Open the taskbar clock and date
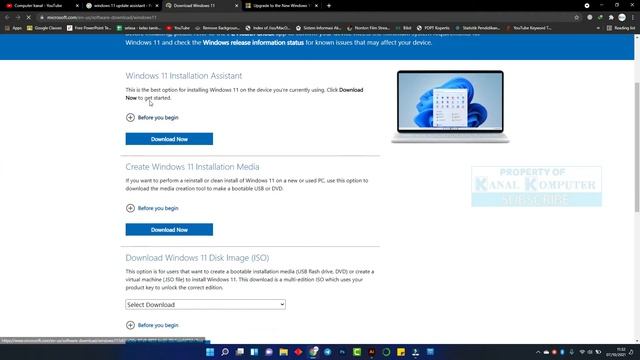 pyautogui.click(x=616, y=352)
